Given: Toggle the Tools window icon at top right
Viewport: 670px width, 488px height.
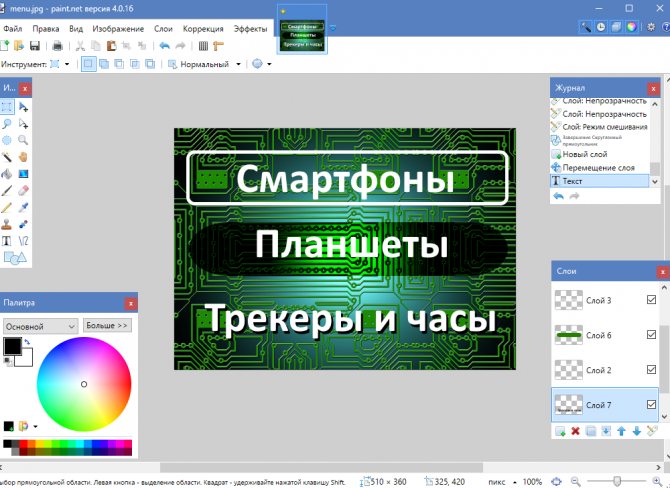Looking at the screenshot, I should pyautogui.click(x=585, y=27).
